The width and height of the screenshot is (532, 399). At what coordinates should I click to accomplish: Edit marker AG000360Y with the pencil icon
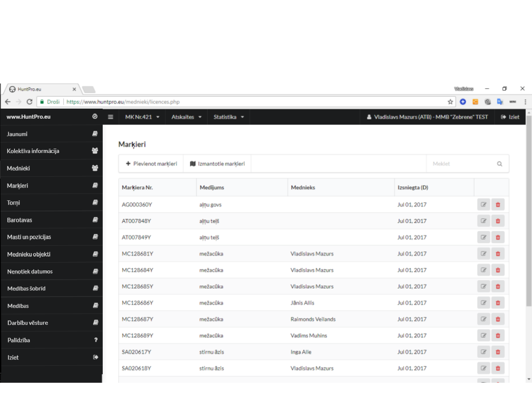pos(484,205)
